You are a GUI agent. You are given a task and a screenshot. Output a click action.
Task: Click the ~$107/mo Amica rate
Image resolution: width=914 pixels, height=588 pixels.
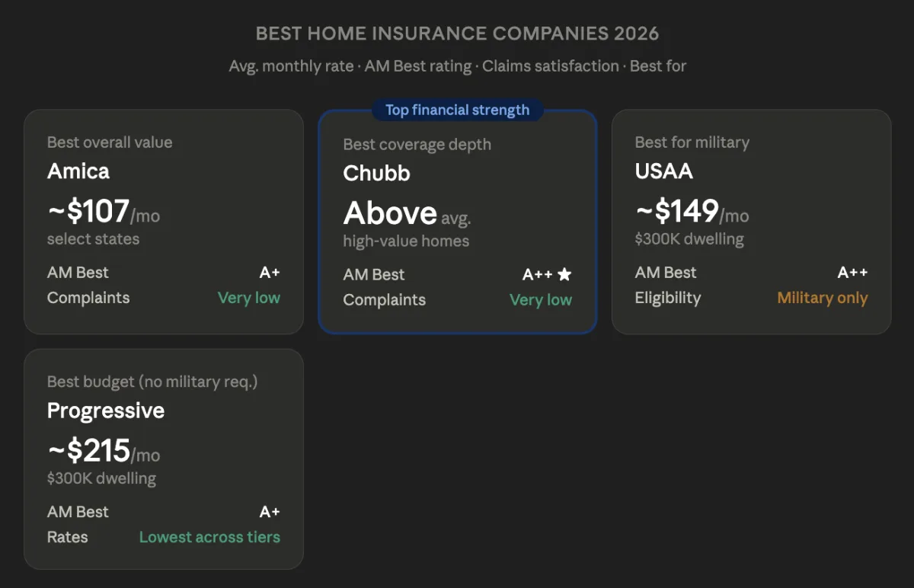coord(104,212)
